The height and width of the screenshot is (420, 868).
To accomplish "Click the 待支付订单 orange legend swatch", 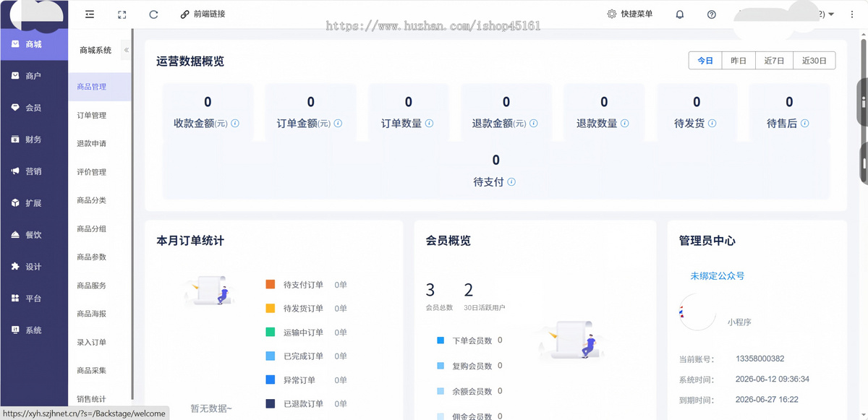I will pos(271,285).
